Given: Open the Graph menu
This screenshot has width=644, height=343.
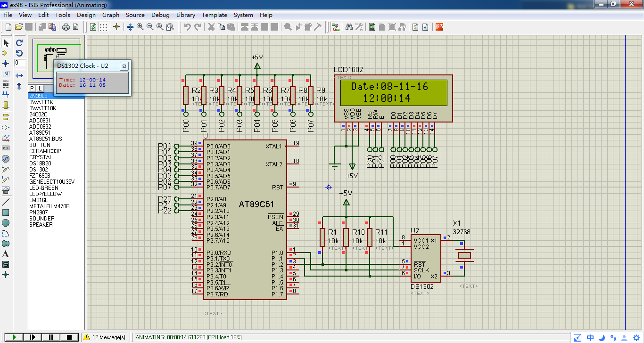Looking at the screenshot, I should tap(111, 15).
